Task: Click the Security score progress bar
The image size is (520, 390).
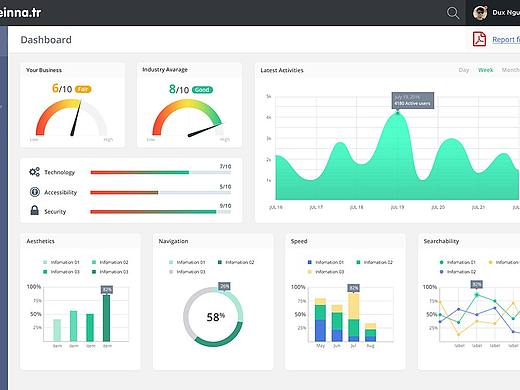Action: 161,212
